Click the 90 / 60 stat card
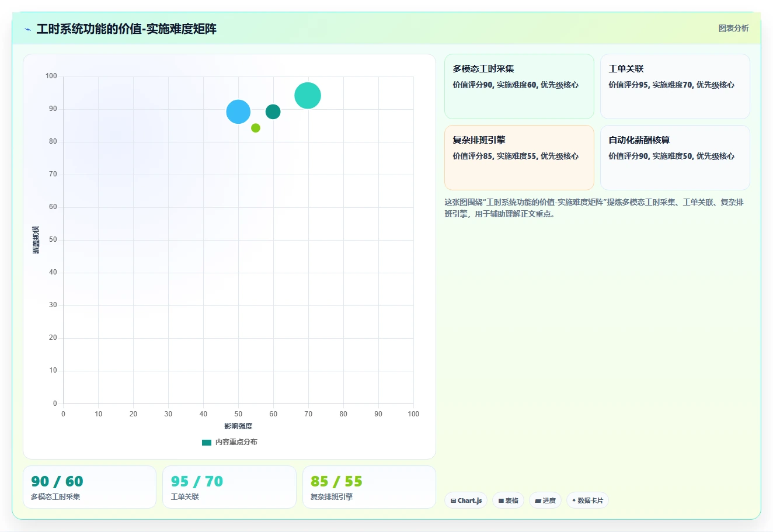This screenshot has width=773, height=532. (89, 487)
